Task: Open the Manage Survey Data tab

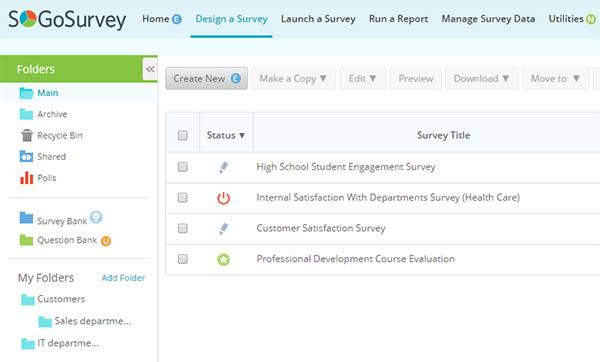Action: pos(488,19)
